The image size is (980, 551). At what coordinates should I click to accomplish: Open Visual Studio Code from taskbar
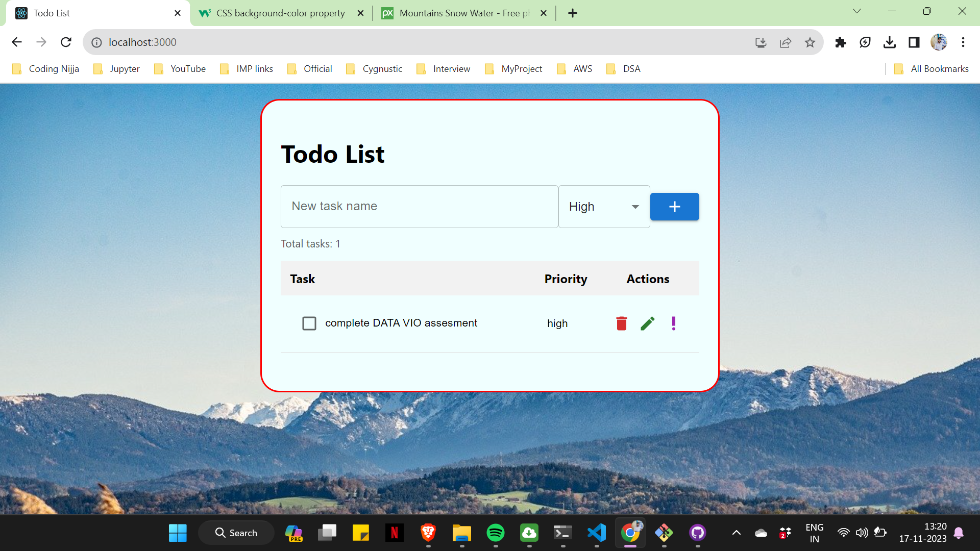click(597, 532)
